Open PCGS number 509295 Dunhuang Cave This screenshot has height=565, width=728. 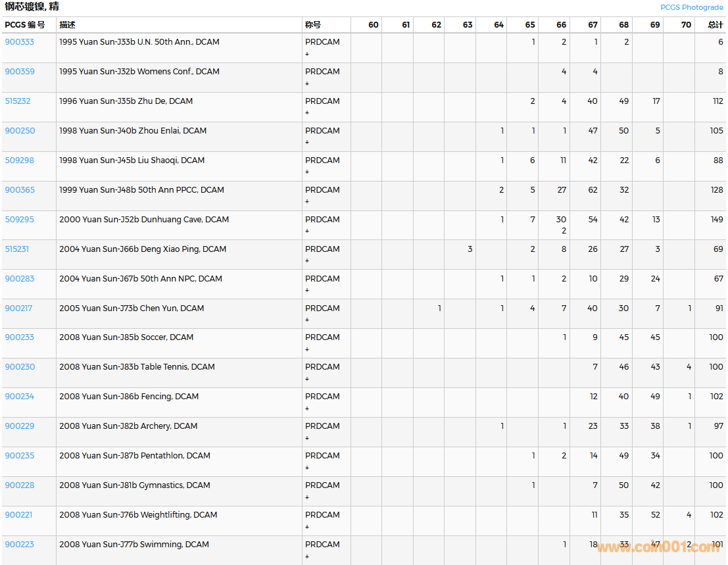point(19,220)
